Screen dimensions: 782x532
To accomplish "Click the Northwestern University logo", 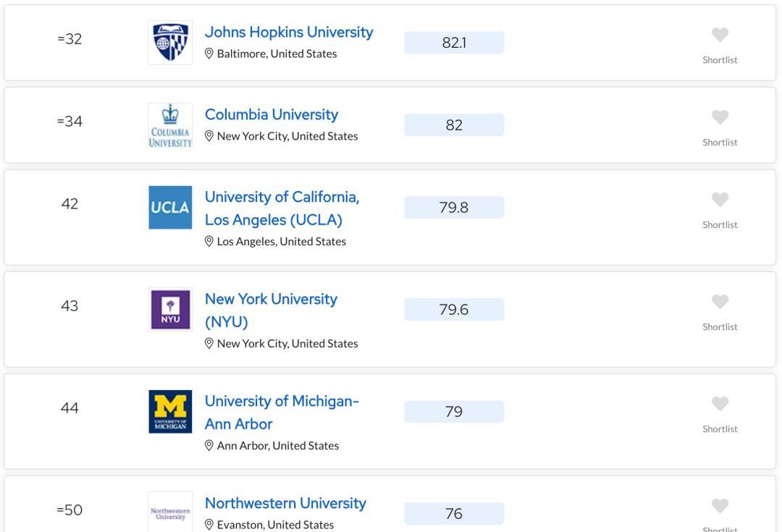I will point(170,512).
